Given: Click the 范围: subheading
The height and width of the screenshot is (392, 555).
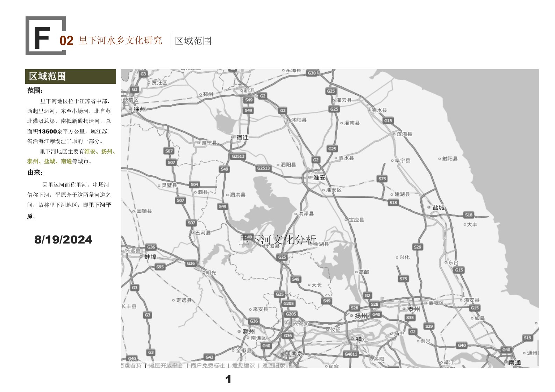Looking at the screenshot, I should tap(35, 91).
